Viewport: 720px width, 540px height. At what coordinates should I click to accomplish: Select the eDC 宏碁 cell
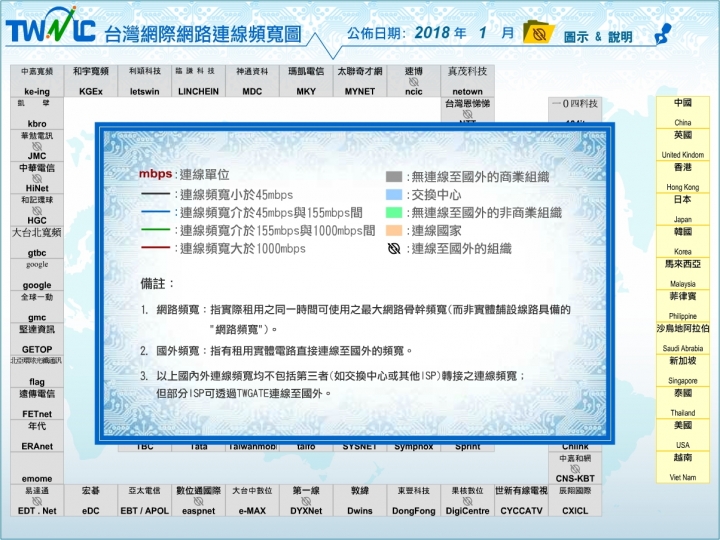point(91,501)
